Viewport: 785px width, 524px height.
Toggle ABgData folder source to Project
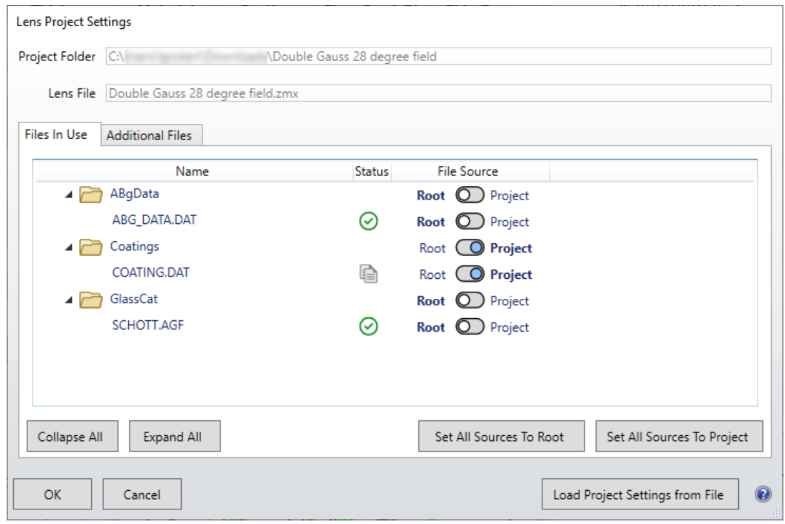point(469,195)
